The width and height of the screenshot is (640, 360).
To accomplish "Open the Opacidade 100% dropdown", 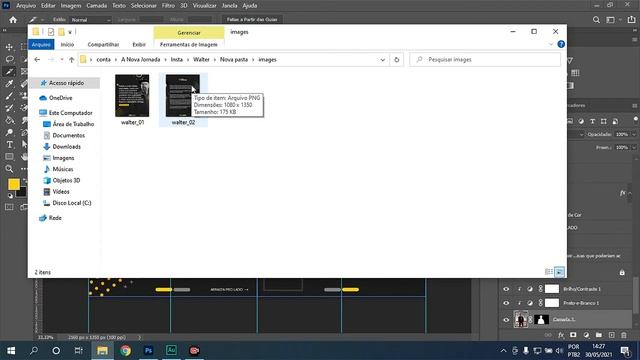I will tap(634, 134).
